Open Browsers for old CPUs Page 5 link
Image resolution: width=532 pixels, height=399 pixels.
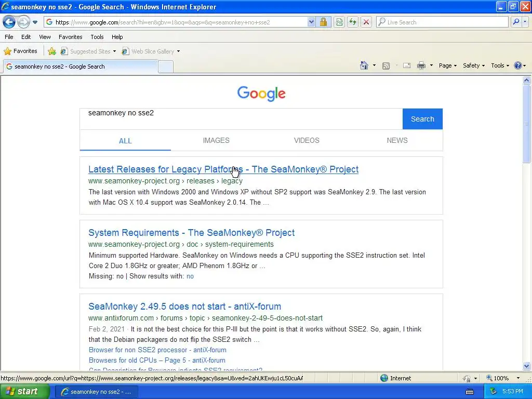[x=157, y=361]
